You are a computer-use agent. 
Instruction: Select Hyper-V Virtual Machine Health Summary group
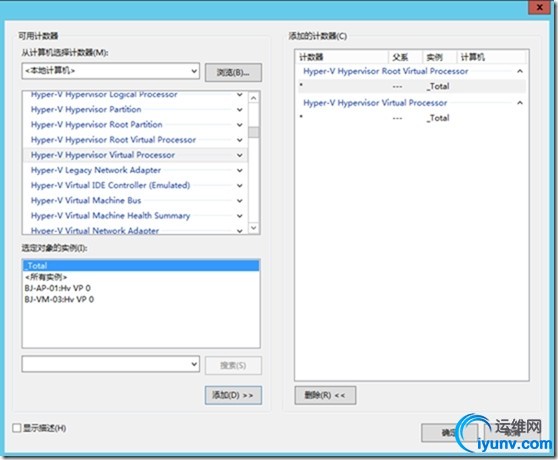[x=110, y=216]
